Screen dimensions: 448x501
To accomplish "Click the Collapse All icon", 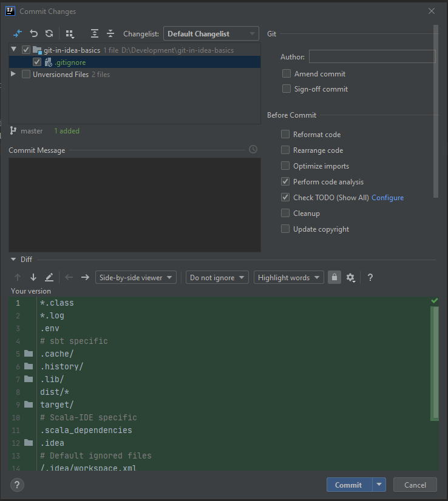I will [110, 33].
